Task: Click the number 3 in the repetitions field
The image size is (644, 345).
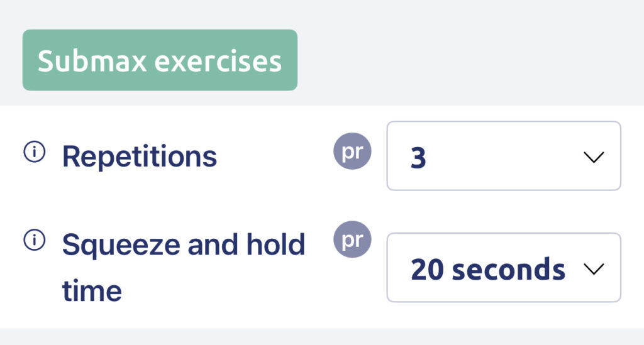Action: coord(418,158)
